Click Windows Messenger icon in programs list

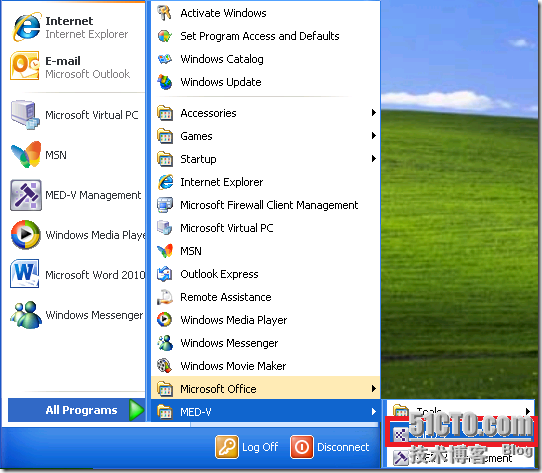pyautogui.click(x=165, y=343)
